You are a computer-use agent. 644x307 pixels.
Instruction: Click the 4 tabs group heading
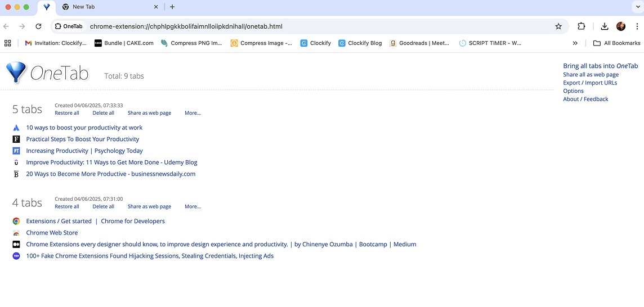[27, 203]
